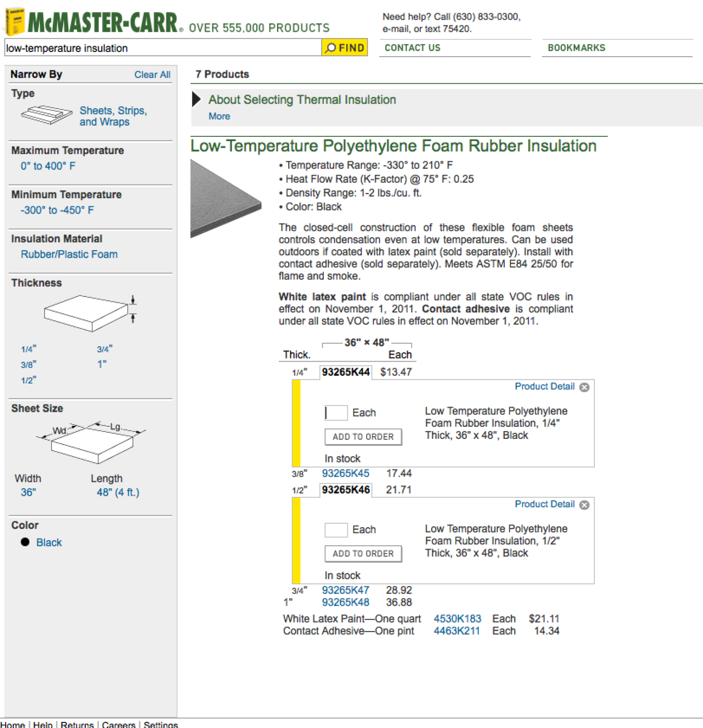The height and width of the screenshot is (728, 703).
Task: Select 36" width filter
Action: tap(28, 492)
